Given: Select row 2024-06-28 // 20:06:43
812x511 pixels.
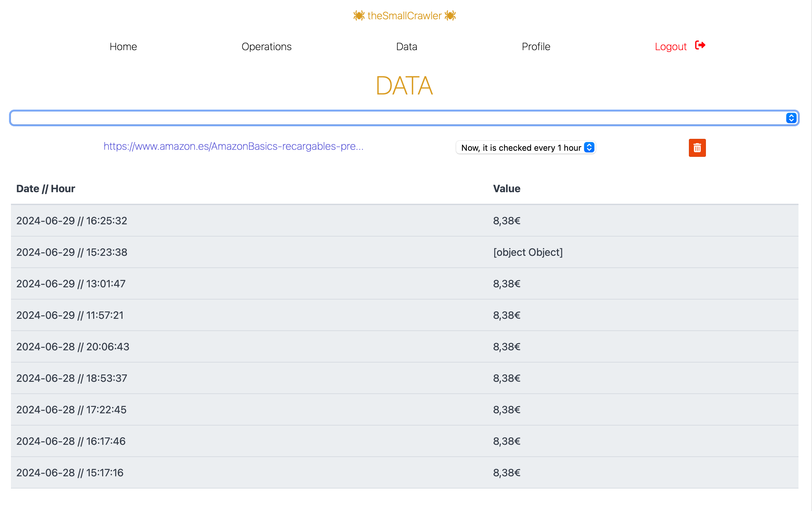Looking at the screenshot, I should [x=404, y=346].
